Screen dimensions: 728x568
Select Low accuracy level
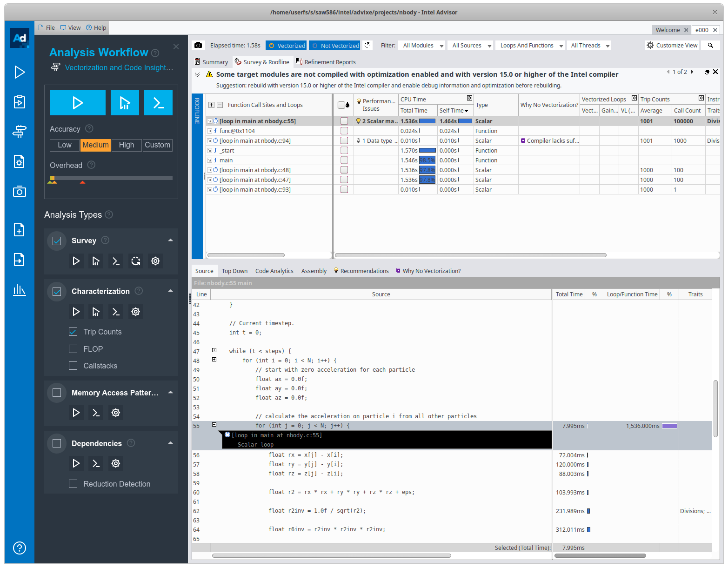point(65,145)
